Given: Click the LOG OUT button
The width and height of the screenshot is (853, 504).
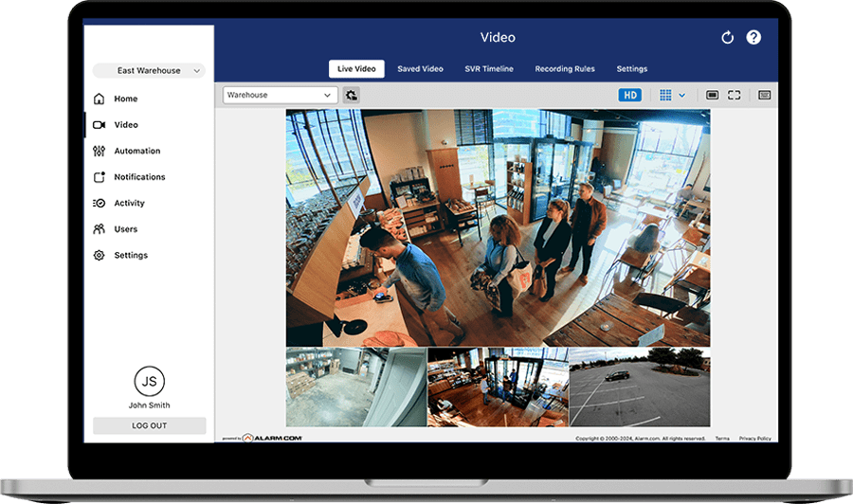Looking at the screenshot, I should coord(149,425).
